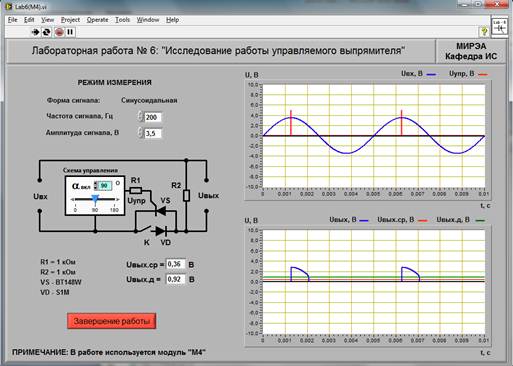Click the Run arrow toolbar icon
The height and width of the screenshot is (366, 513).
pyautogui.click(x=35, y=32)
